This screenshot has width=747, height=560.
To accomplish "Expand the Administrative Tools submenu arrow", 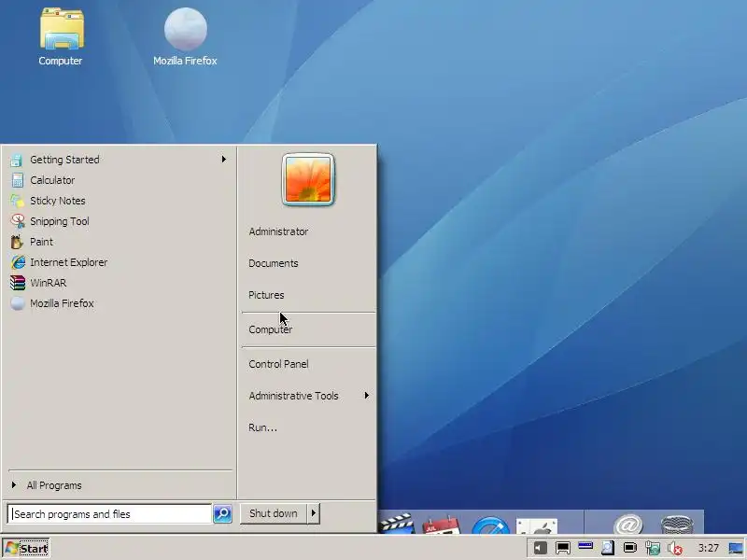I will (366, 395).
